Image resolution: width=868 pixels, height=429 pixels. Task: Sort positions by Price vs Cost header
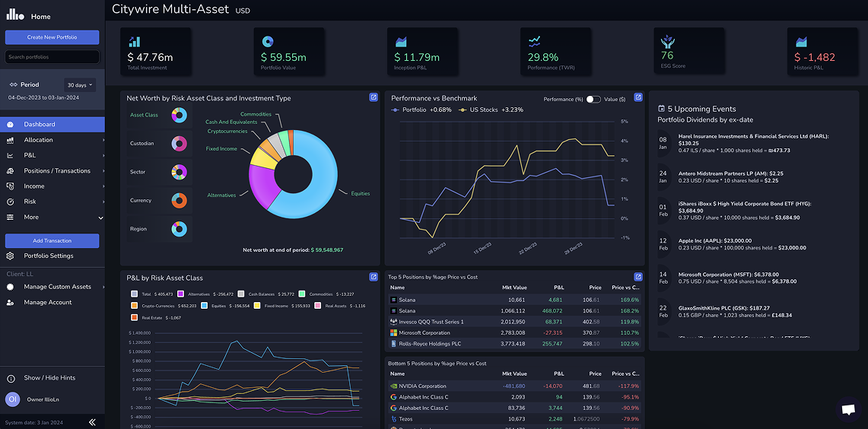point(625,288)
